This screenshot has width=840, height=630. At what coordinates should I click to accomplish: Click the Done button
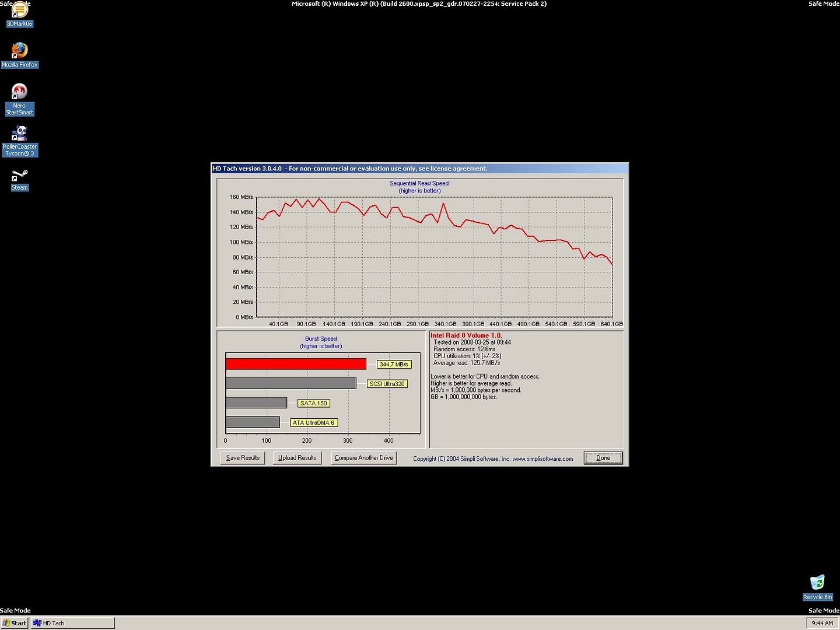[x=603, y=458]
